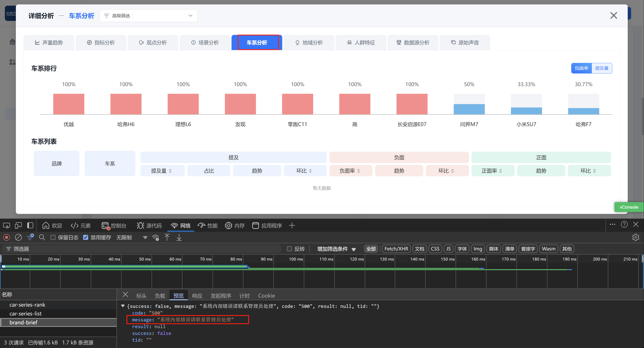
Task: Select the car-series-list request
Action: point(26,314)
